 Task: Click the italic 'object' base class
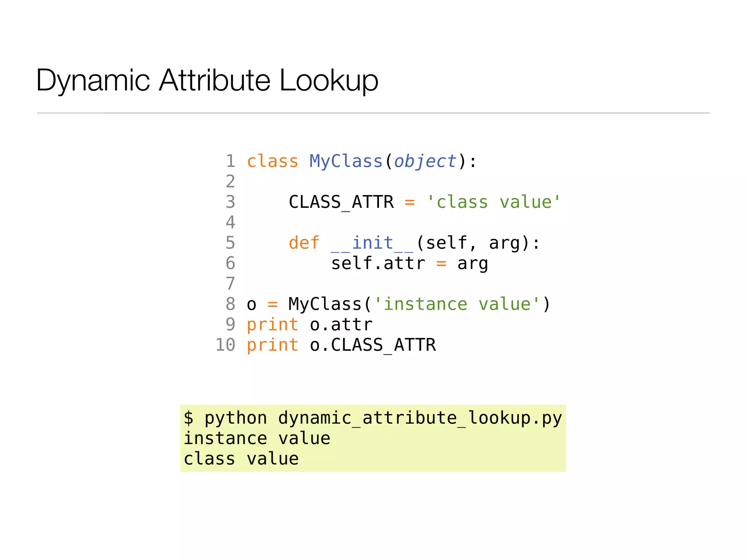[425, 161]
